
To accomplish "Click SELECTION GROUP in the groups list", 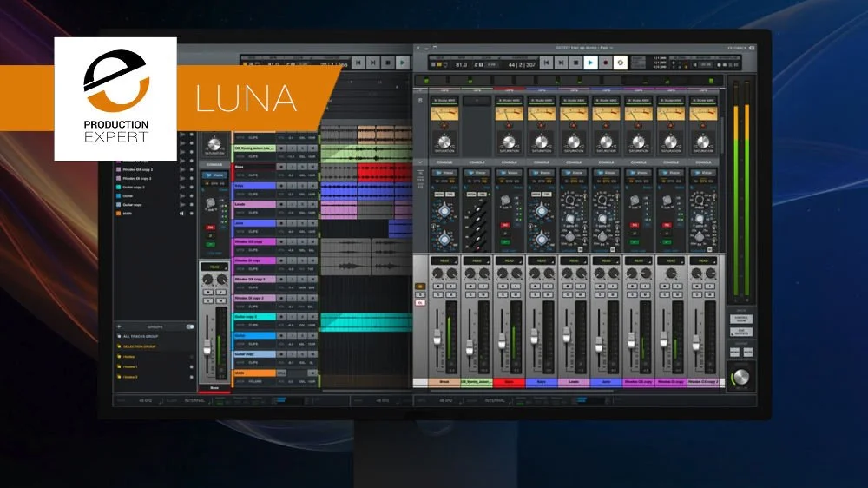I will tap(139, 346).
